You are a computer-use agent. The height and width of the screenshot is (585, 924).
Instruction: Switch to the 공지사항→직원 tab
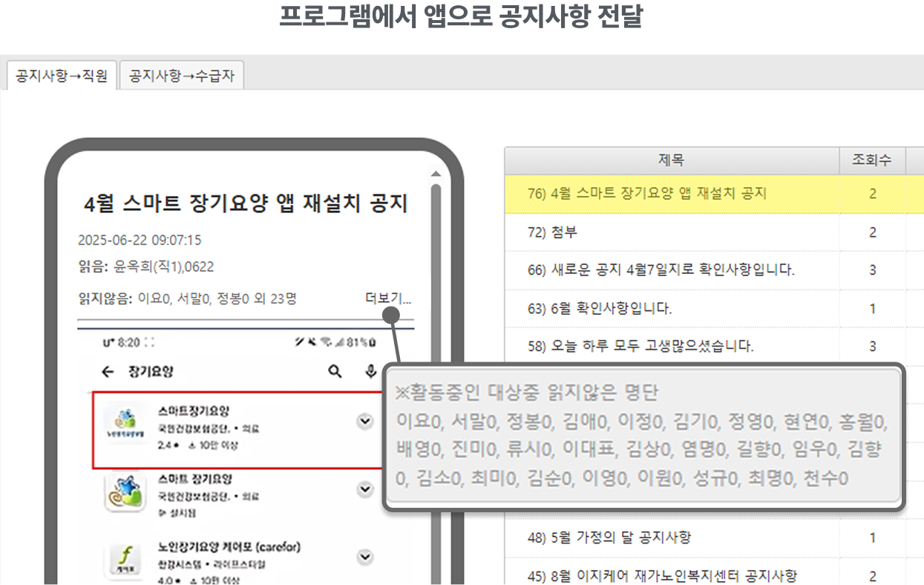click(62, 76)
